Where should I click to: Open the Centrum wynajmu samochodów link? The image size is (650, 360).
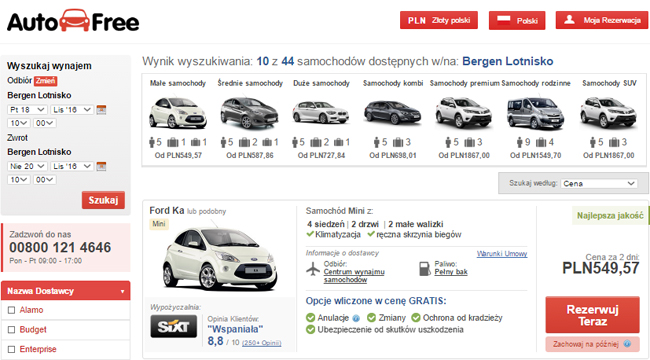click(354, 276)
